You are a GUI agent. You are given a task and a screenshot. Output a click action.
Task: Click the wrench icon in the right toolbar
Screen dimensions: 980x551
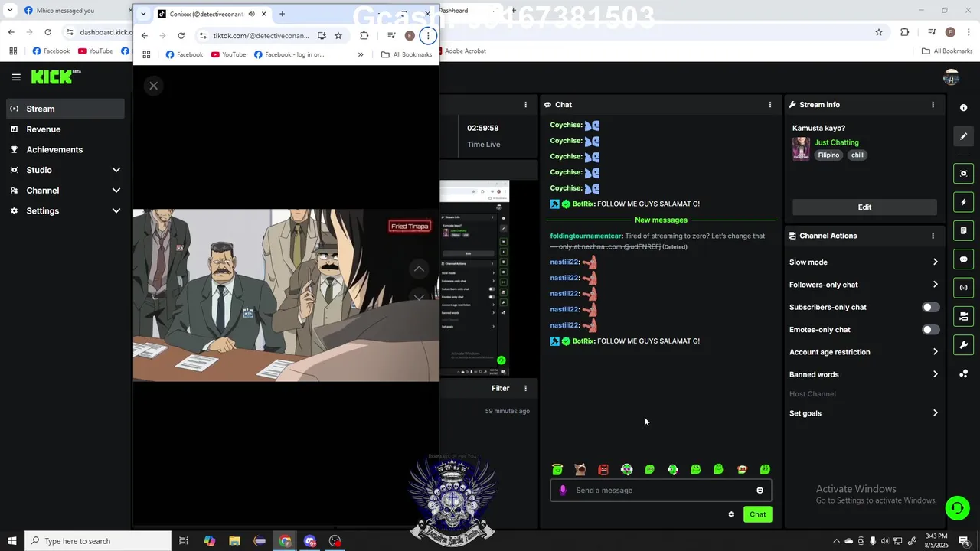[x=963, y=345]
